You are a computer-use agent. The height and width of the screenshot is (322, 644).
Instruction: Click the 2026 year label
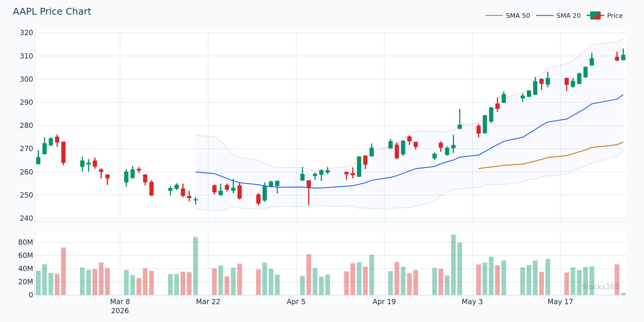pyautogui.click(x=120, y=311)
